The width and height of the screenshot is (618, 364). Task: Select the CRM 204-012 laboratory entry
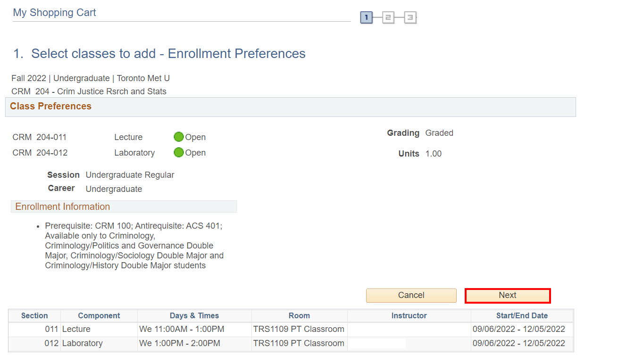tap(40, 153)
